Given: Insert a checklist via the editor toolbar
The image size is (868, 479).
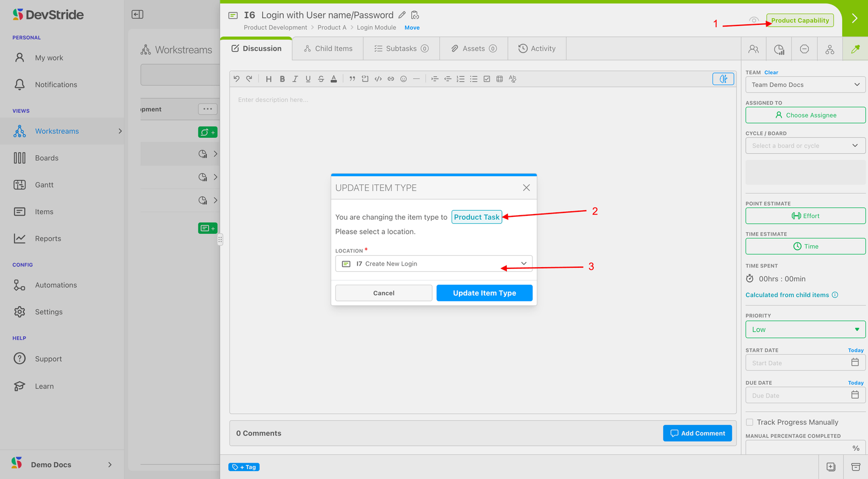Looking at the screenshot, I should pos(487,79).
